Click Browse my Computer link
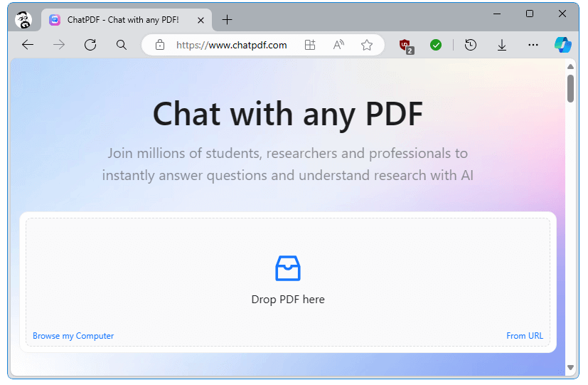This screenshot has width=588, height=385. coord(73,336)
